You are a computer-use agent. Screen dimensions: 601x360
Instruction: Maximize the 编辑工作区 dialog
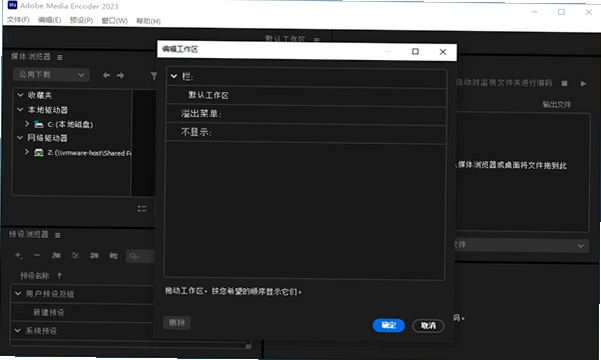point(415,51)
